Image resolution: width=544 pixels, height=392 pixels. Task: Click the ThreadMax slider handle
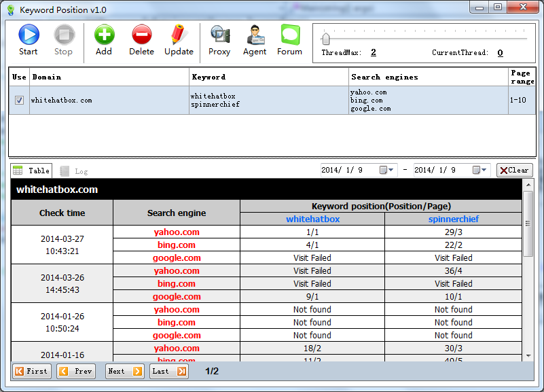coord(326,39)
